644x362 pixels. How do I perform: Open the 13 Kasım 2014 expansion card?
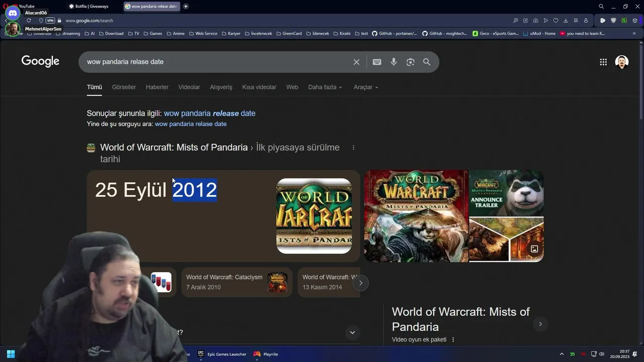329,282
